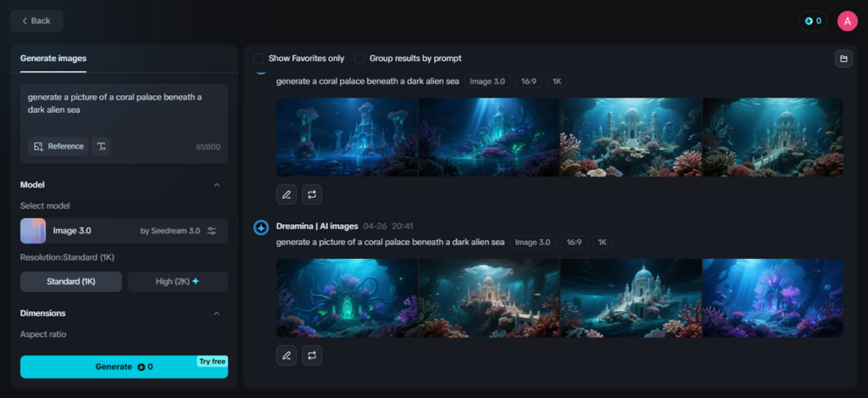
Task: Select High (2K) resolution
Action: click(178, 282)
